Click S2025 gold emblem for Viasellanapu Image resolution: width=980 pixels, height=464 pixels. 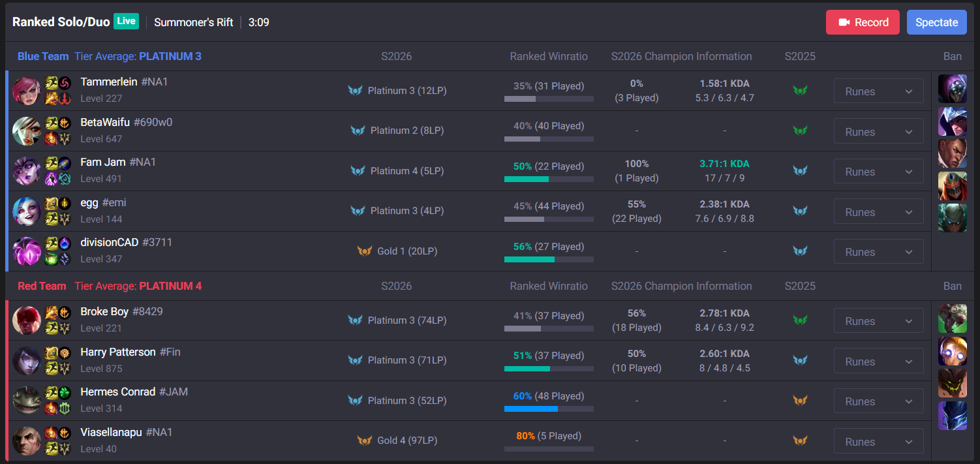(800, 441)
